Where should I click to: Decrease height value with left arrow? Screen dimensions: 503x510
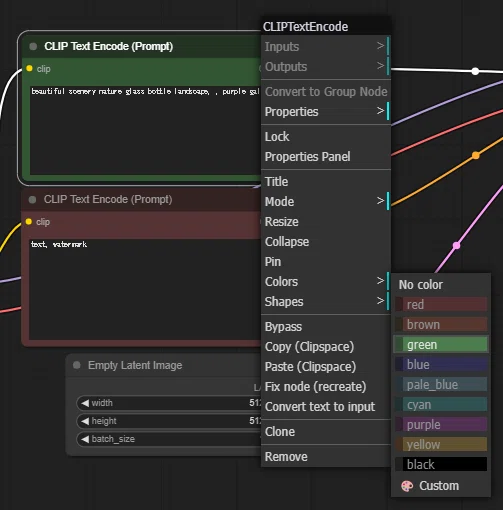point(85,421)
